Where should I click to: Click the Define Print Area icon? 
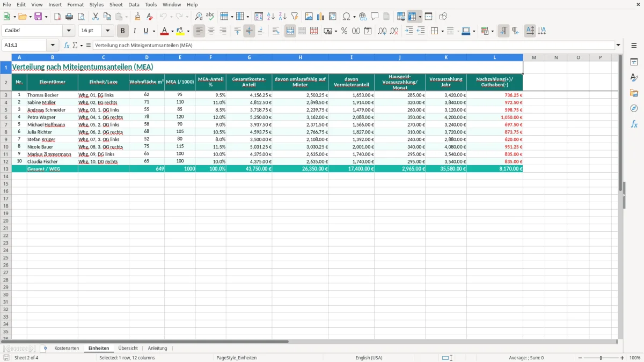click(401, 17)
